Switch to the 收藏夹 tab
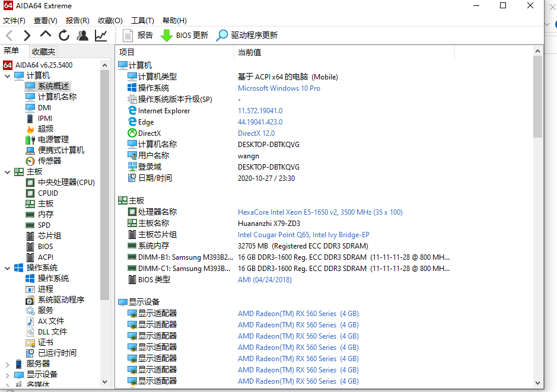 pyautogui.click(x=43, y=52)
